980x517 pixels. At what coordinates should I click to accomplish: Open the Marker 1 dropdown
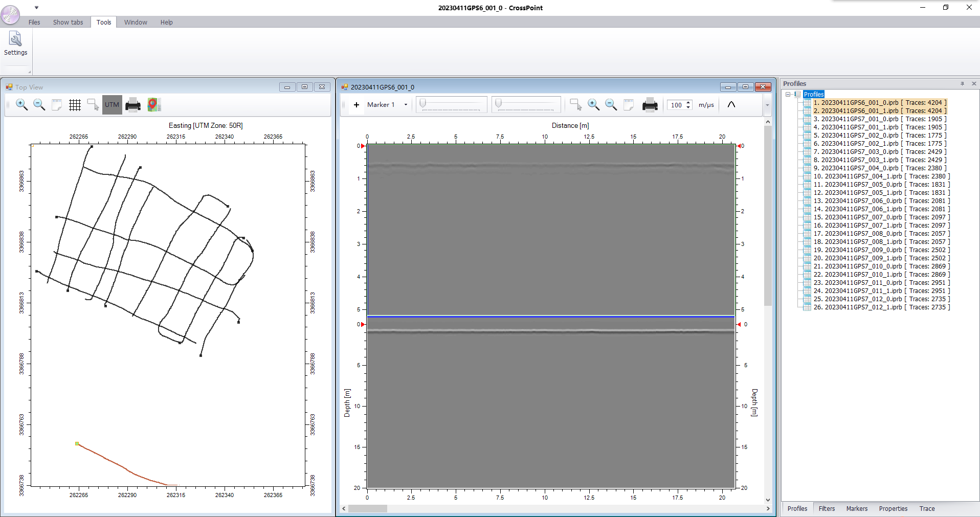[x=406, y=105]
